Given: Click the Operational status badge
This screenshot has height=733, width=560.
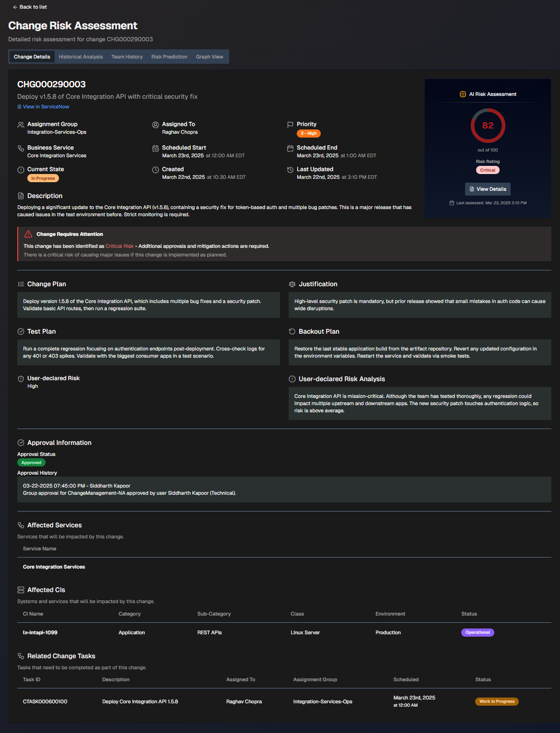Looking at the screenshot, I should [478, 632].
